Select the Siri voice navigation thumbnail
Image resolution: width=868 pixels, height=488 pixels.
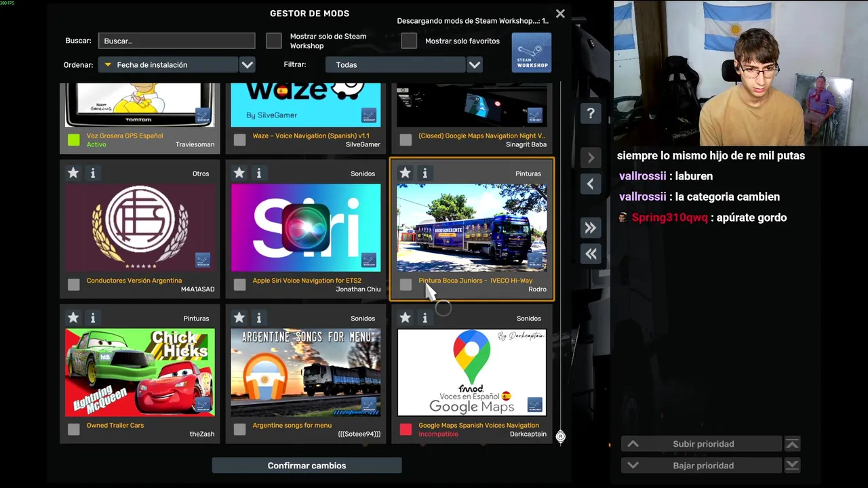pos(306,228)
